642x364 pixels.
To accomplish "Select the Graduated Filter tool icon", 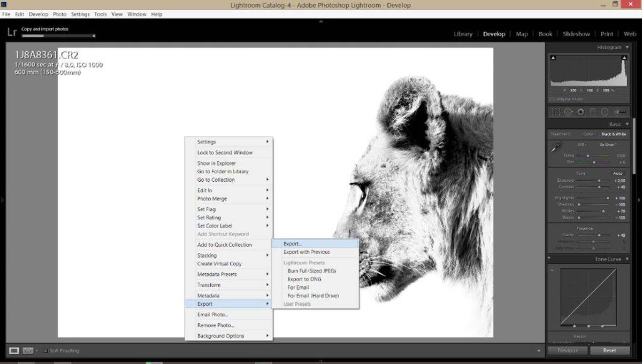I will (593, 112).
